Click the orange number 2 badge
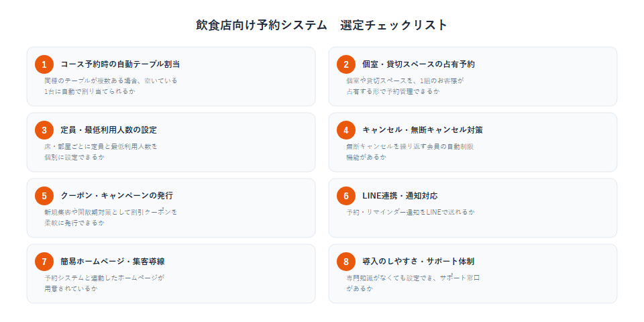The width and height of the screenshot is (644, 322). (x=346, y=64)
